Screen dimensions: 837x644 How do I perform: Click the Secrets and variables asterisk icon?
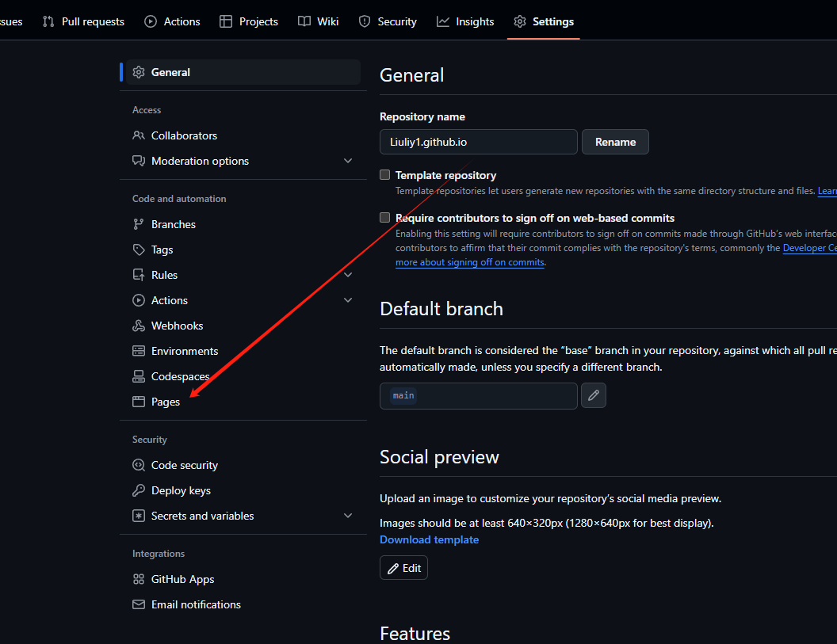point(139,516)
